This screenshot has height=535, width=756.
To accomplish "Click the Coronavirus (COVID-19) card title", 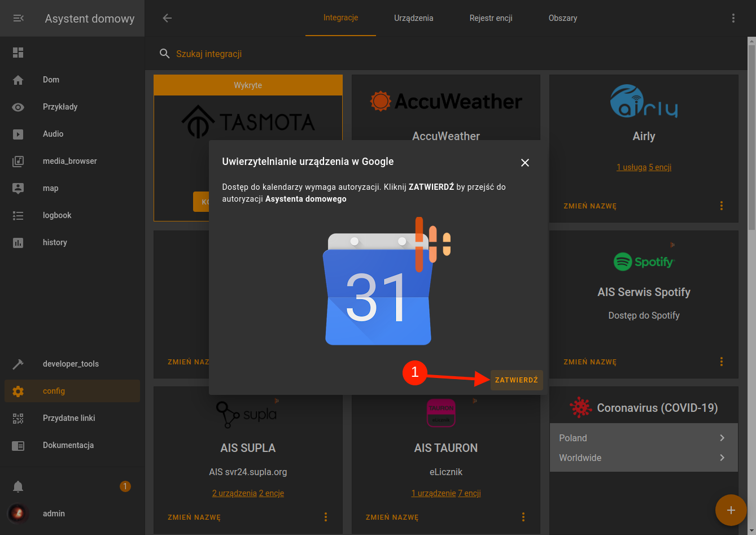I will [x=657, y=407].
